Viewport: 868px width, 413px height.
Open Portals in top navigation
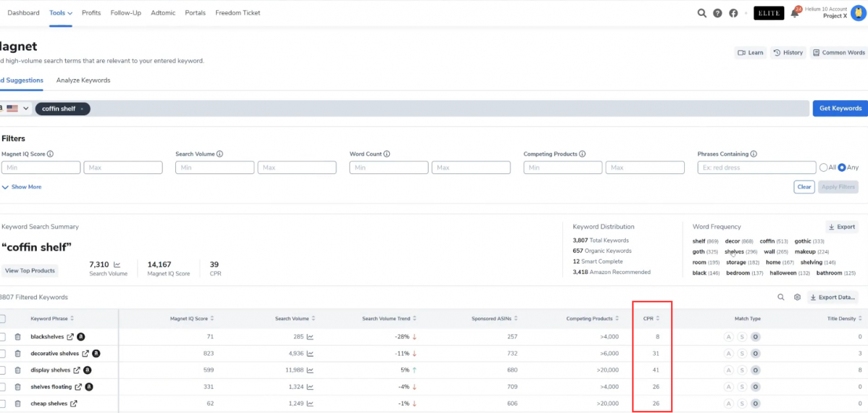[x=196, y=13]
